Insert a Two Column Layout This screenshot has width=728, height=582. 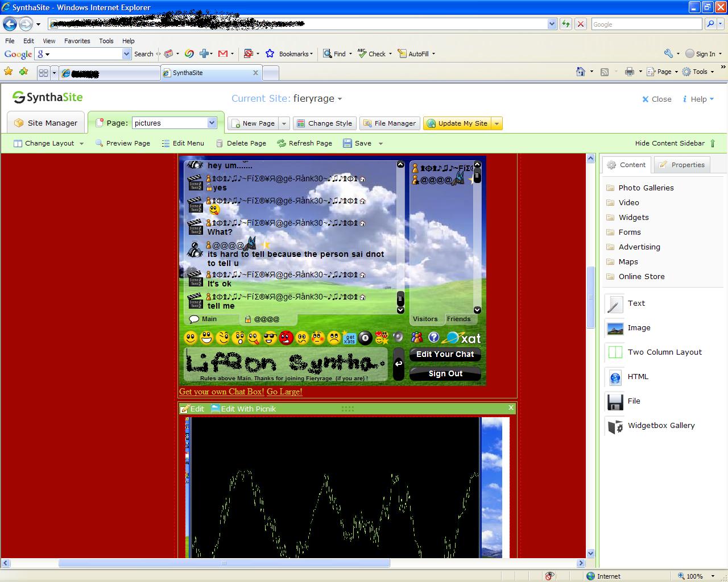[615, 352]
